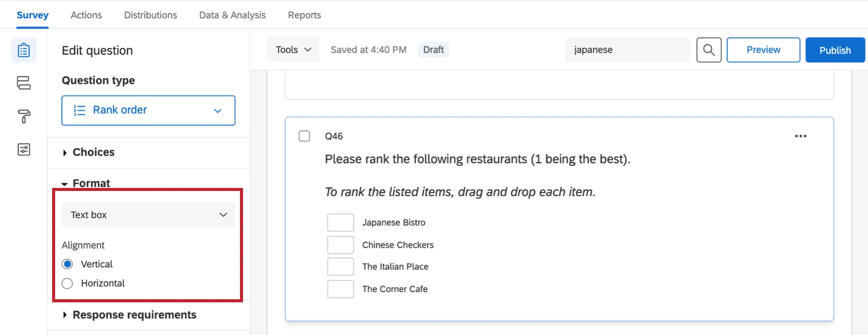Screen dimensions: 868x335
Task: Open the Question type dropdown
Action: click(148, 110)
